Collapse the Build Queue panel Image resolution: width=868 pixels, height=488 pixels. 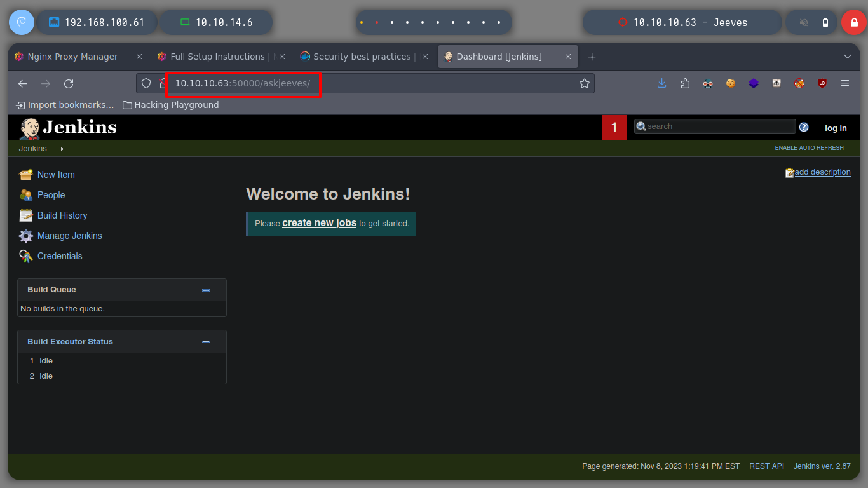[x=206, y=290]
